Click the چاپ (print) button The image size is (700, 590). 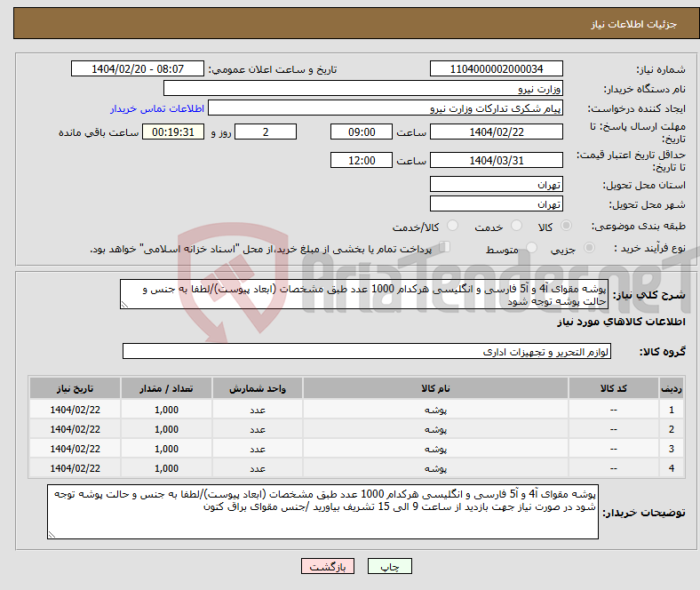[389, 566]
